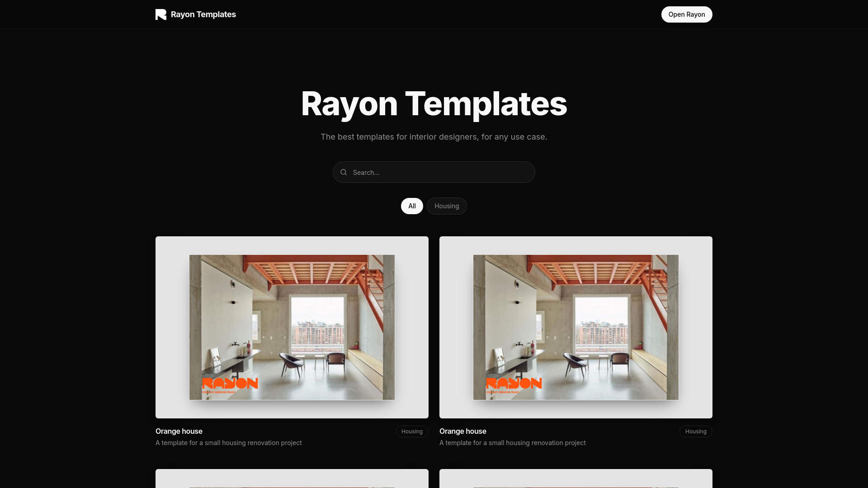The image size is (868, 488).
Task: Click the right card's Orange house title
Action: pyautogui.click(x=463, y=431)
